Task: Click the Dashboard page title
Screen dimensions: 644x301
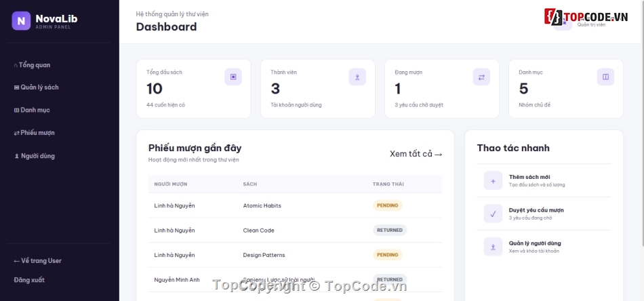Action: pyautogui.click(x=166, y=27)
